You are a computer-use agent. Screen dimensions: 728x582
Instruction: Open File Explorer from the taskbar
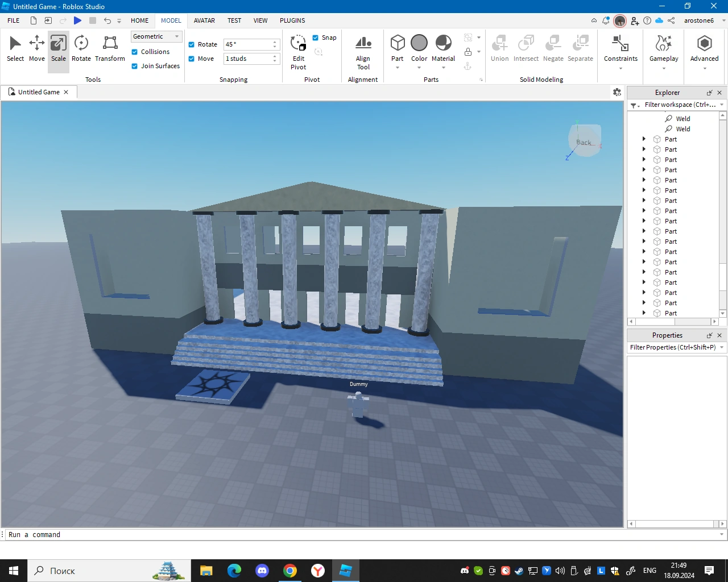pos(206,571)
